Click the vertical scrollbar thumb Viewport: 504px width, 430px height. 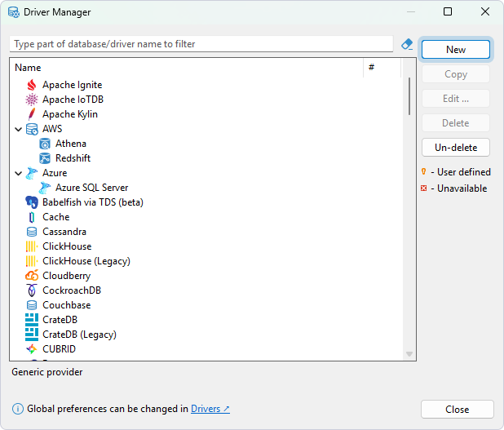(409, 96)
